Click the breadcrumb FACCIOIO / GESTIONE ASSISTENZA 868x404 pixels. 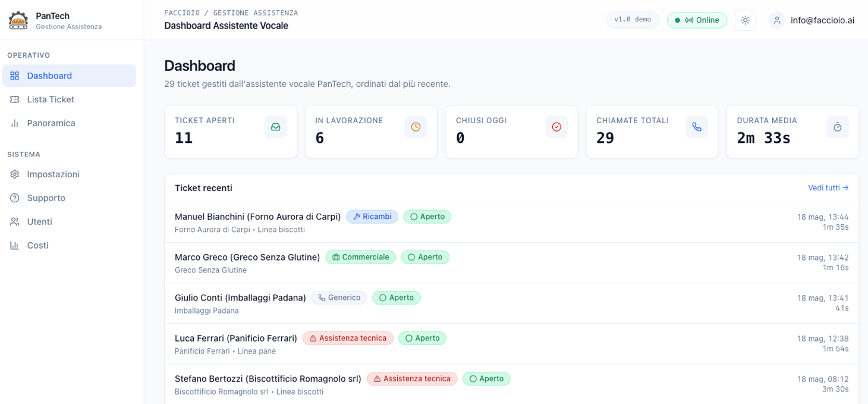click(x=231, y=12)
